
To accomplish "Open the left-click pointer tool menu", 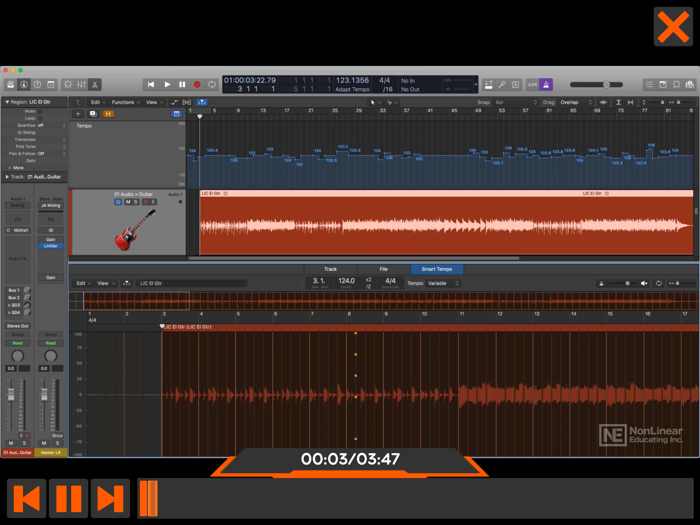I will point(375,102).
